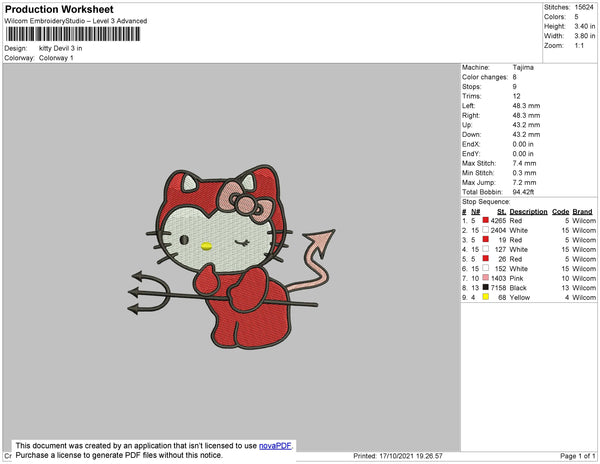Screen dimensions: 600x464
Task: Click the 'Stops:' label
Action: (471, 87)
